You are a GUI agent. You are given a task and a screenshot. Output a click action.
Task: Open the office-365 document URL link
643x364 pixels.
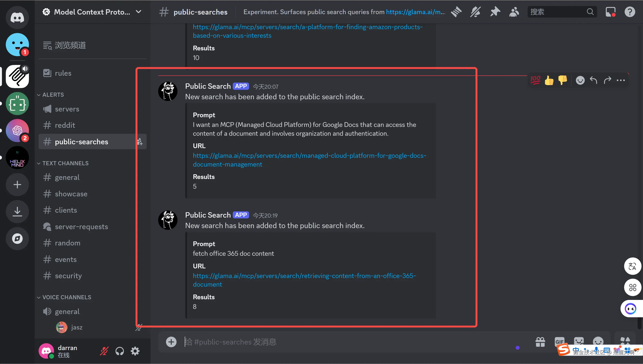tap(304, 280)
